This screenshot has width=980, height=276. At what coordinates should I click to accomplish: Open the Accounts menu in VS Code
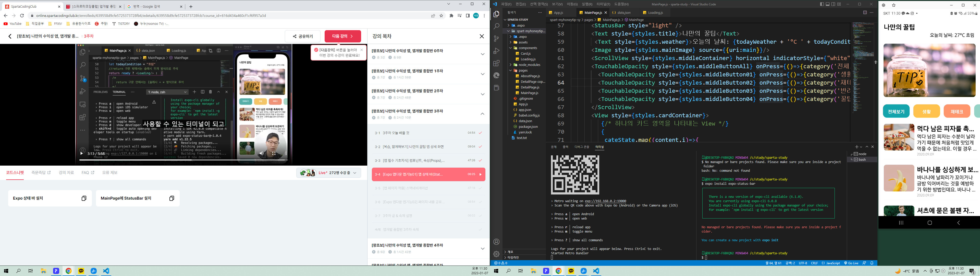[x=496, y=242]
